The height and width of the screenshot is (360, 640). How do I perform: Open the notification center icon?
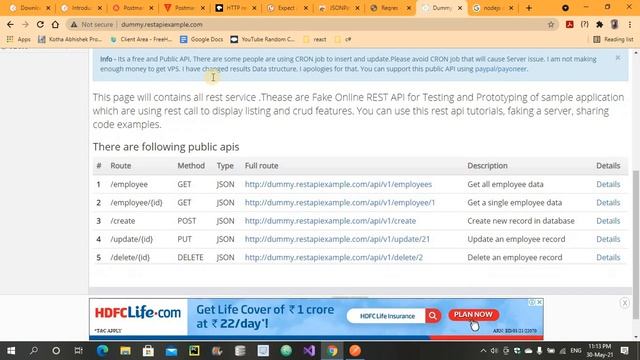click(624, 351)
